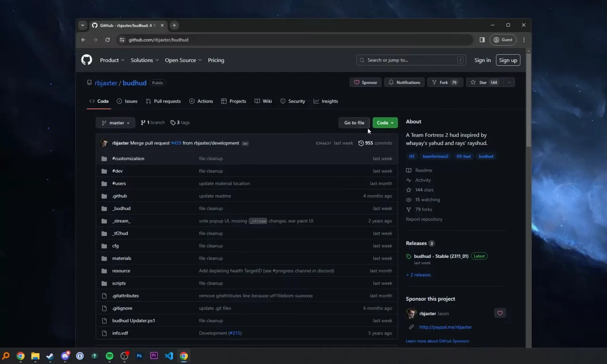Switch to the Projects tab

[x=234, y=101]
